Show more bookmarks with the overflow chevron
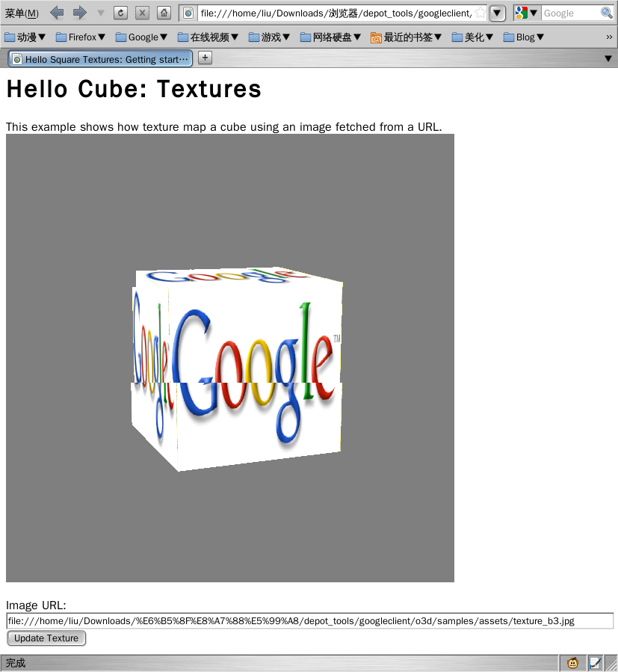The height and width of the screenshot is (672, 618). 609,37
